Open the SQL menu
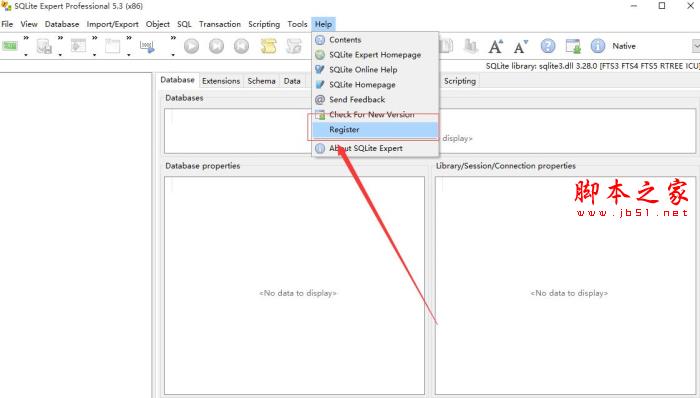 pyautogui.click(x=184, y=24)
